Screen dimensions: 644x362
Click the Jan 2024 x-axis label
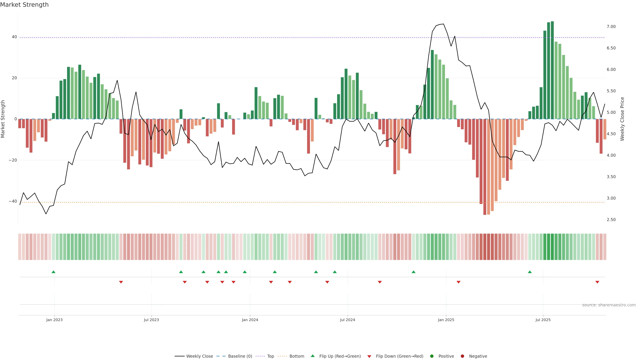pyautogui.click(x=250, y=320)
